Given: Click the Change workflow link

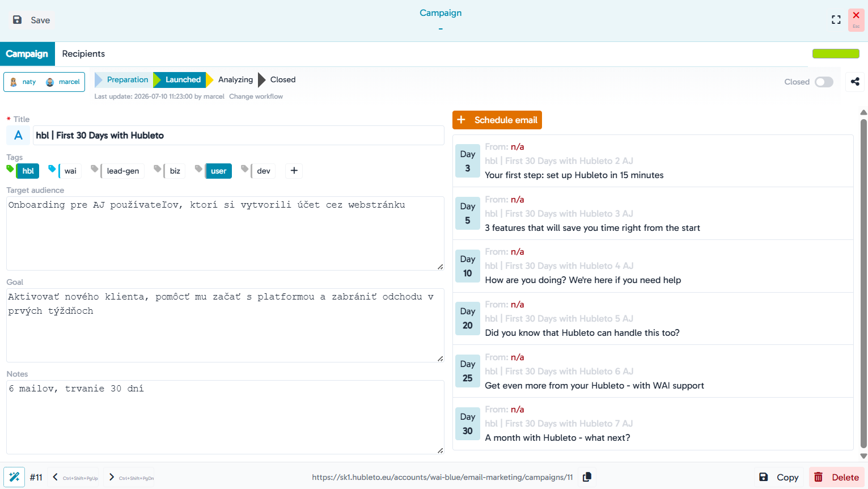Looking at the screenshot, I should (256, 96).
